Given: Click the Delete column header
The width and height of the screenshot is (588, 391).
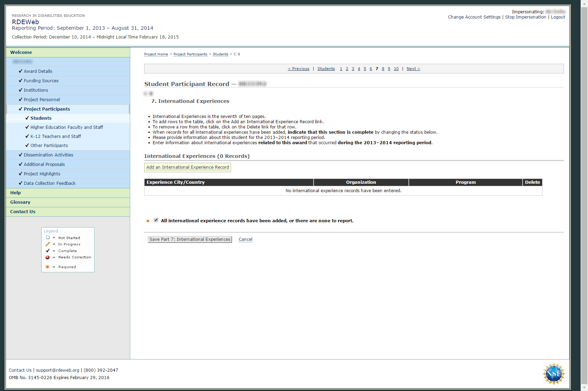Looking at the screenshot, I should (532, 182).
